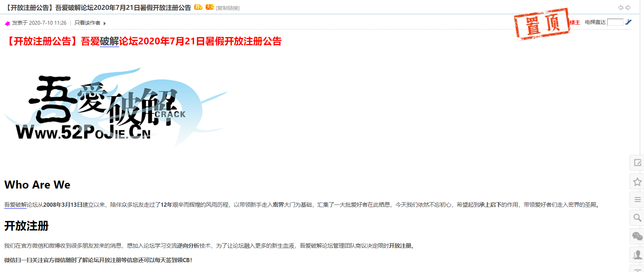
Task: Click the underlined 破解 keyword in red title
Action: 109,41
